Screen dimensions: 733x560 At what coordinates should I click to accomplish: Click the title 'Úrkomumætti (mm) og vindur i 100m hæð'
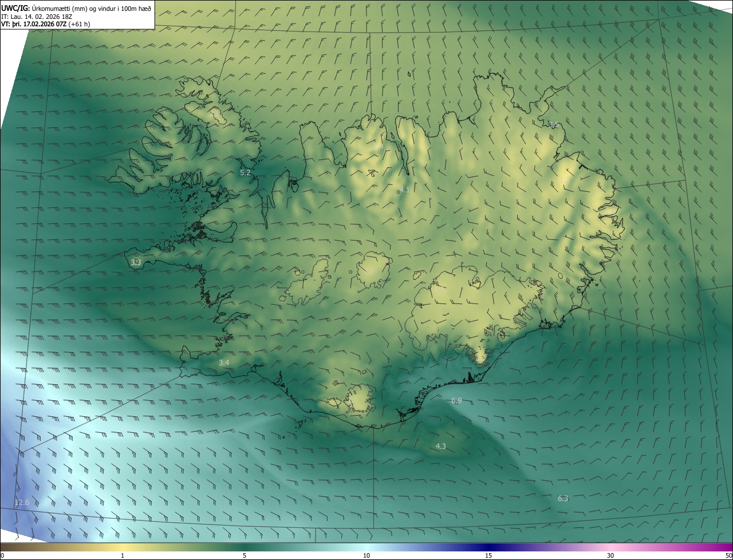91,8
